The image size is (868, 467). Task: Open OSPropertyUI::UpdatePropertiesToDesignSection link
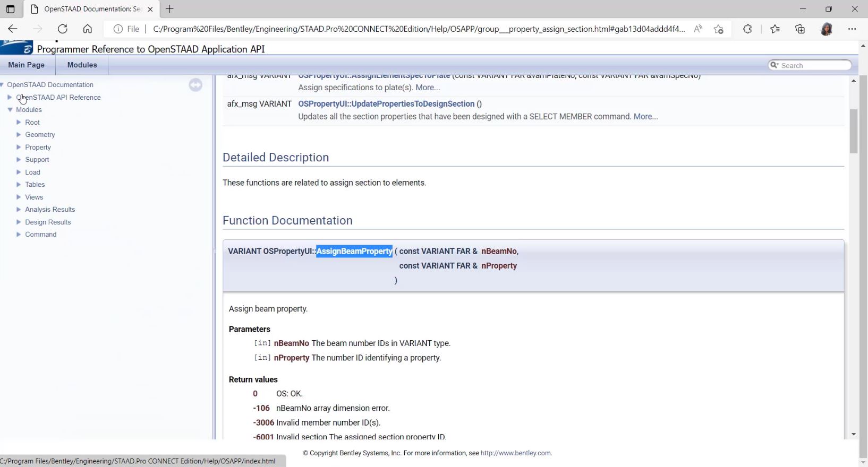point(386,103)
